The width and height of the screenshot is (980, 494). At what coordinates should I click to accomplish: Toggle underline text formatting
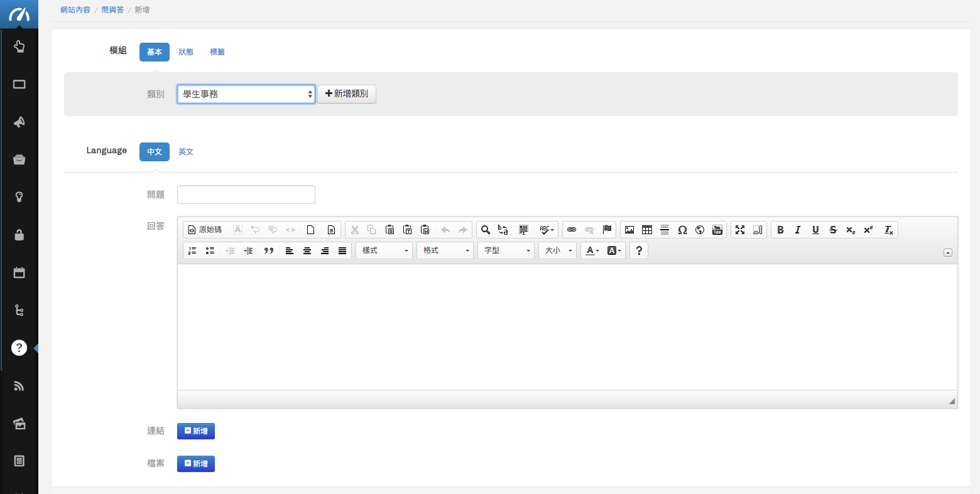(815, 230)
